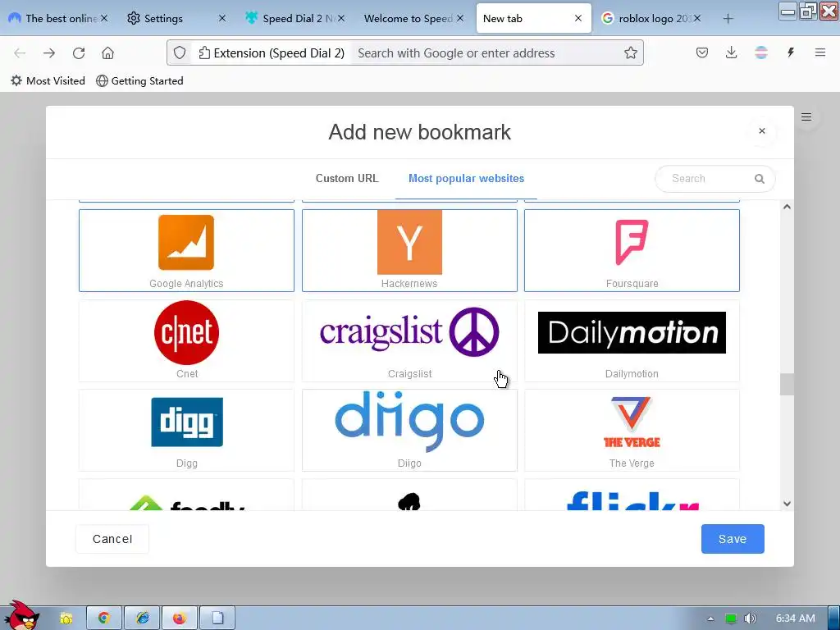Pick the Digg website tile
This screenshot has height=630, width=840.
(x=186, y=430)
